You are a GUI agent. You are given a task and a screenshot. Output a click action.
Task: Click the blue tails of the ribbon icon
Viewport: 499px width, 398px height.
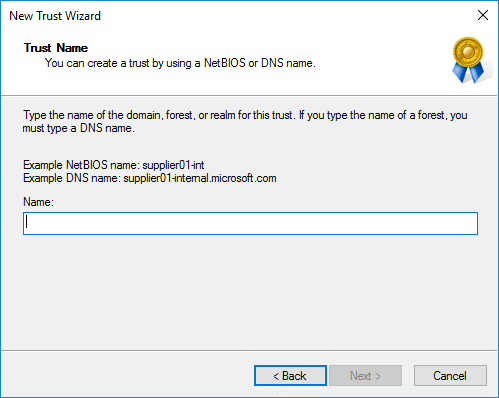468,72
